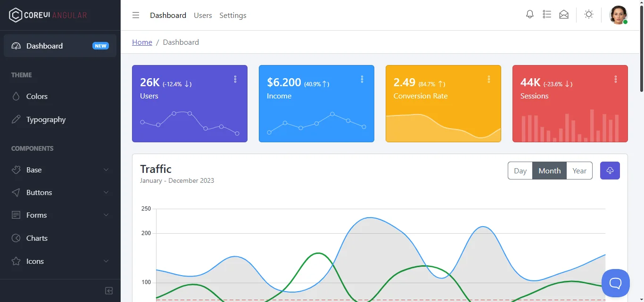
Task: Click the CoreUI Angular logo
Action: tap(48, 15)
